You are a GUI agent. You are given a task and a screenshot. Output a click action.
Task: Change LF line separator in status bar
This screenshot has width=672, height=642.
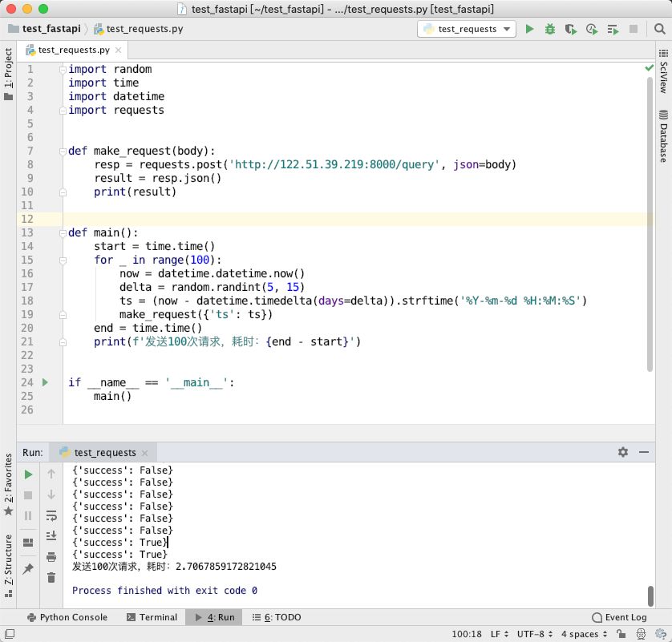[x=500, y=634]
